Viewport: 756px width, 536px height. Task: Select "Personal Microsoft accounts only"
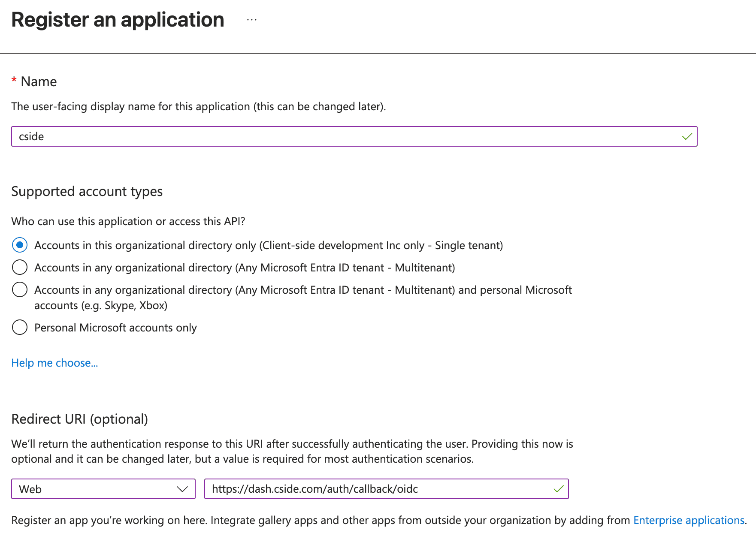(x=19, y=327)
